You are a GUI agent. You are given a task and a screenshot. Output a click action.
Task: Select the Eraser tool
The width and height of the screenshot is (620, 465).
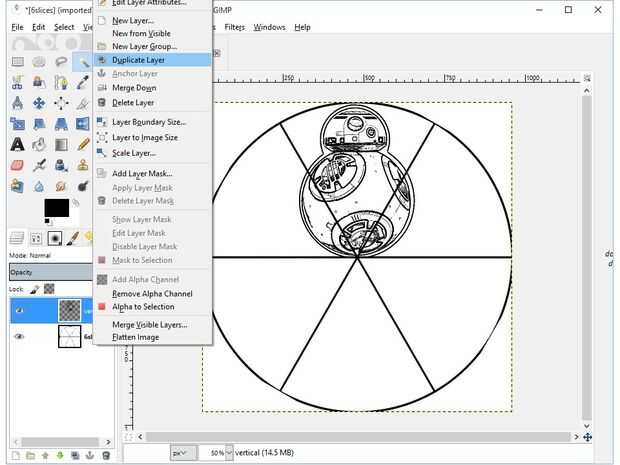click(17, 165)
